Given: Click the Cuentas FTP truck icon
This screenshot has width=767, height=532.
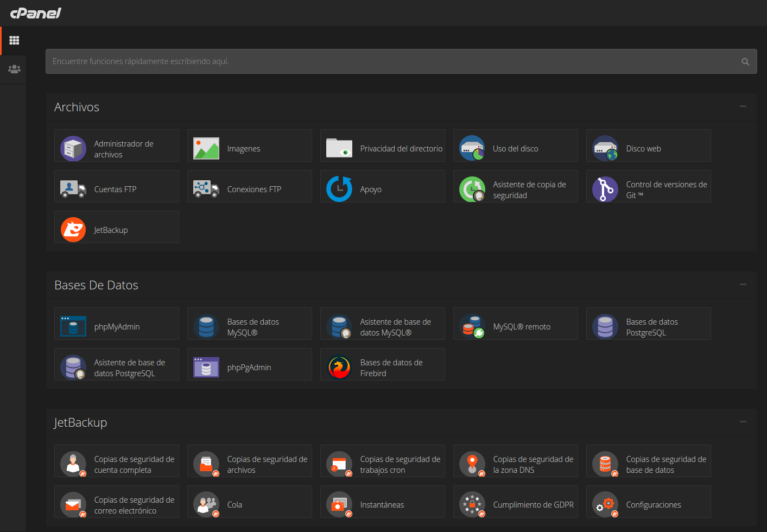Looking at the screenshot, I should [73, 189].
